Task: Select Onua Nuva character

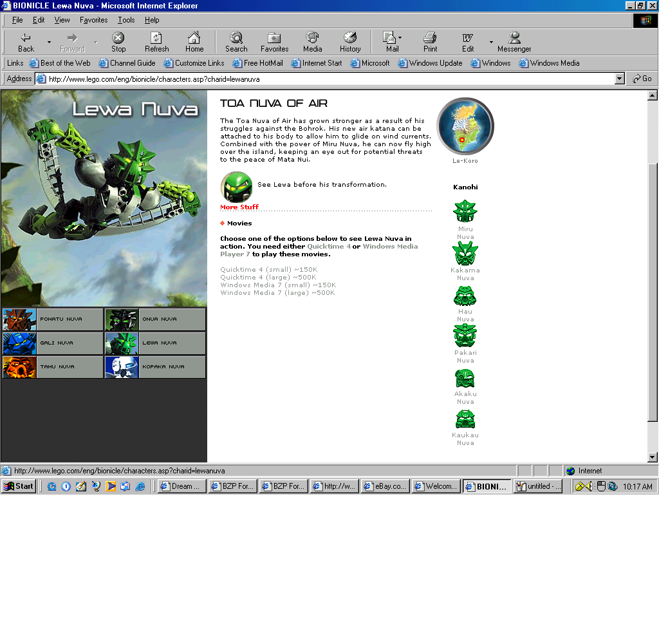Action: 155,319
